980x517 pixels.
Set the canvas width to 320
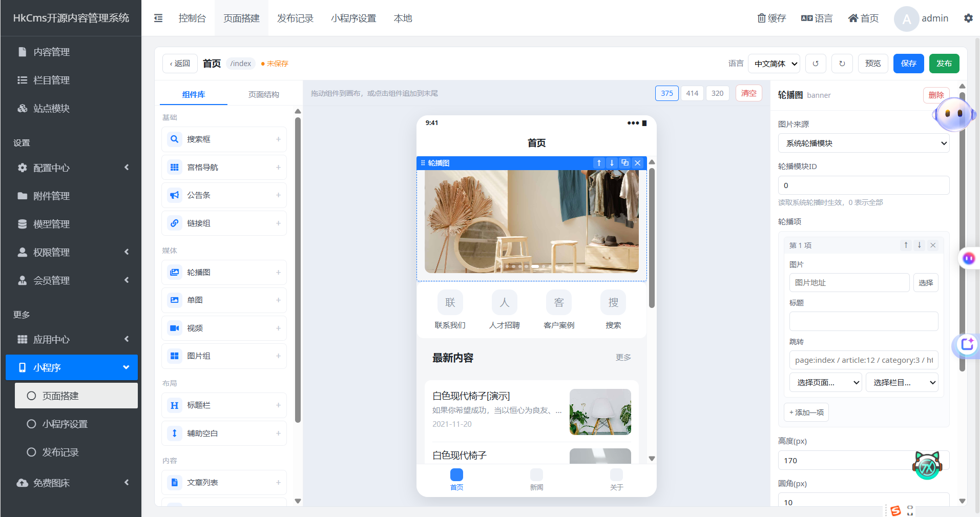tap(717, 93)
